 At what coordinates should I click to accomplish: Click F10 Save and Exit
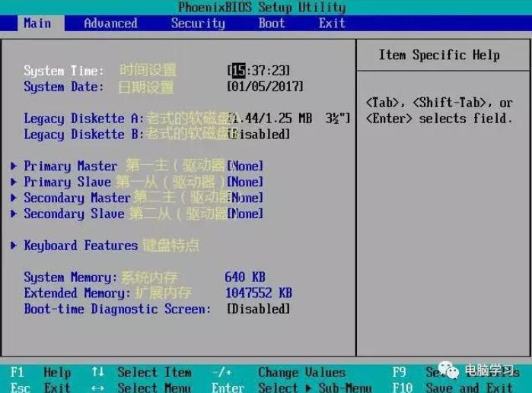tap(453, 388)
